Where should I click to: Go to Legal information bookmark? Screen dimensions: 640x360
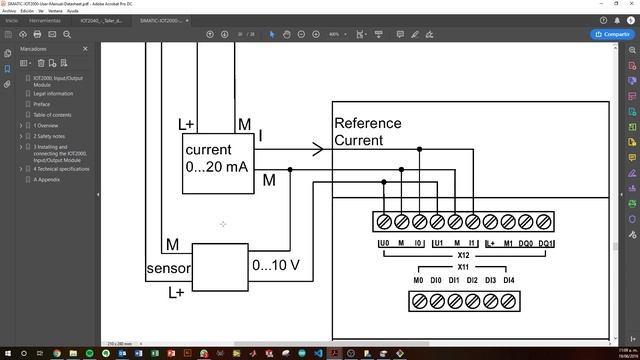click(53, 94)
